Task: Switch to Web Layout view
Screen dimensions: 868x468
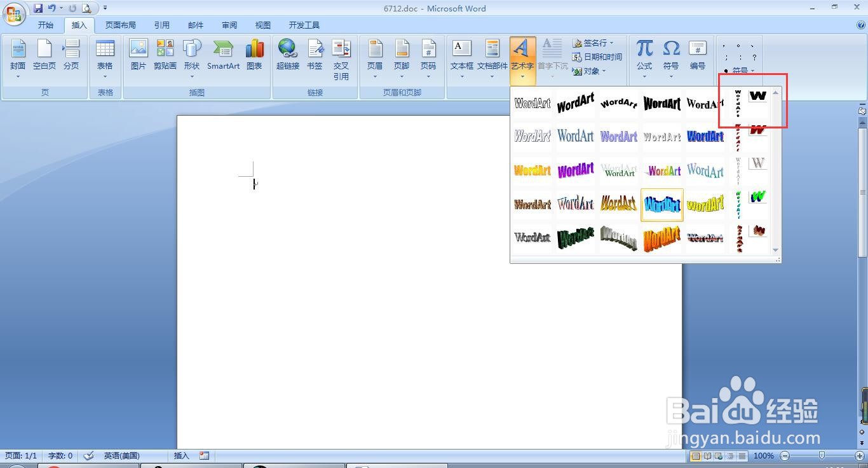Action: tap(719, 456)
